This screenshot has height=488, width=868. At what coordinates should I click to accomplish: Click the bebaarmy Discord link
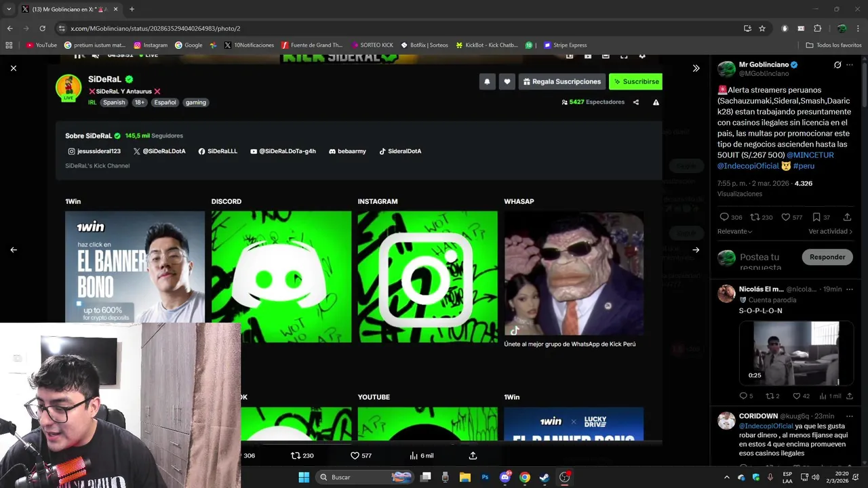tap(347, 151)
